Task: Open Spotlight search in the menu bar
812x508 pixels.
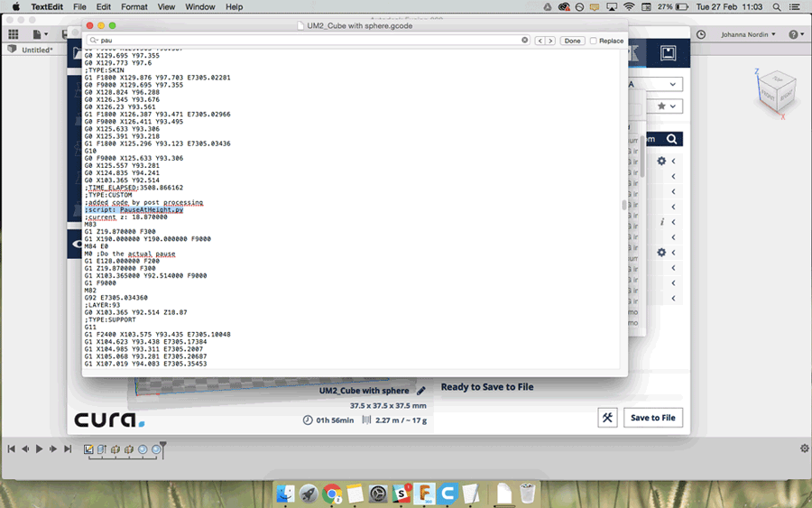Action: coord(777,6)
